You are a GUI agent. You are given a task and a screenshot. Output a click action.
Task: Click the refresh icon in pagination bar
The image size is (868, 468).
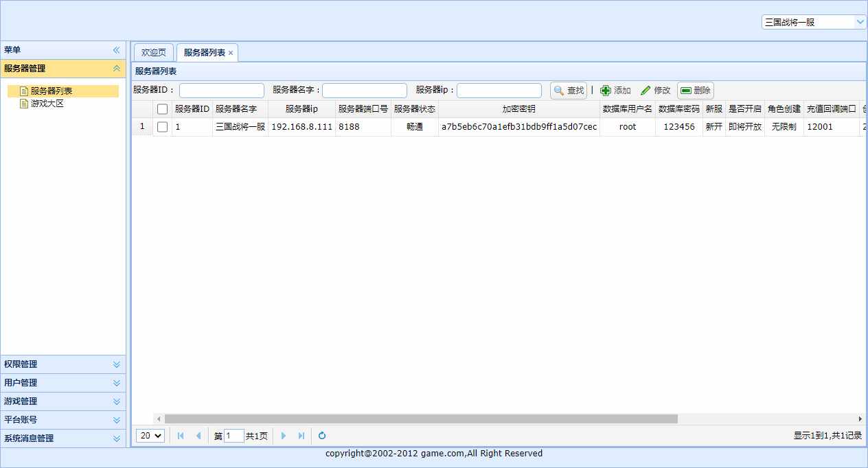(321, 435)
